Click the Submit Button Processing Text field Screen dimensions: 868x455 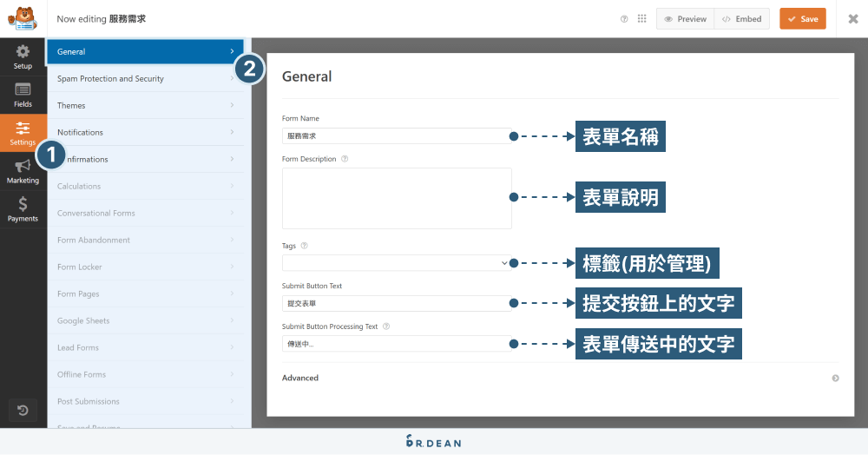pyautogui.click(x=397, y=344)
